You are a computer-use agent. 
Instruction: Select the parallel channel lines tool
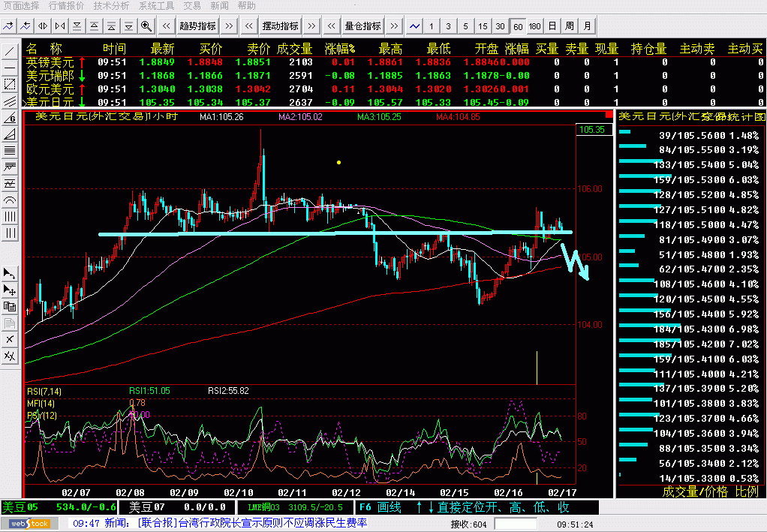pos(9,101)
